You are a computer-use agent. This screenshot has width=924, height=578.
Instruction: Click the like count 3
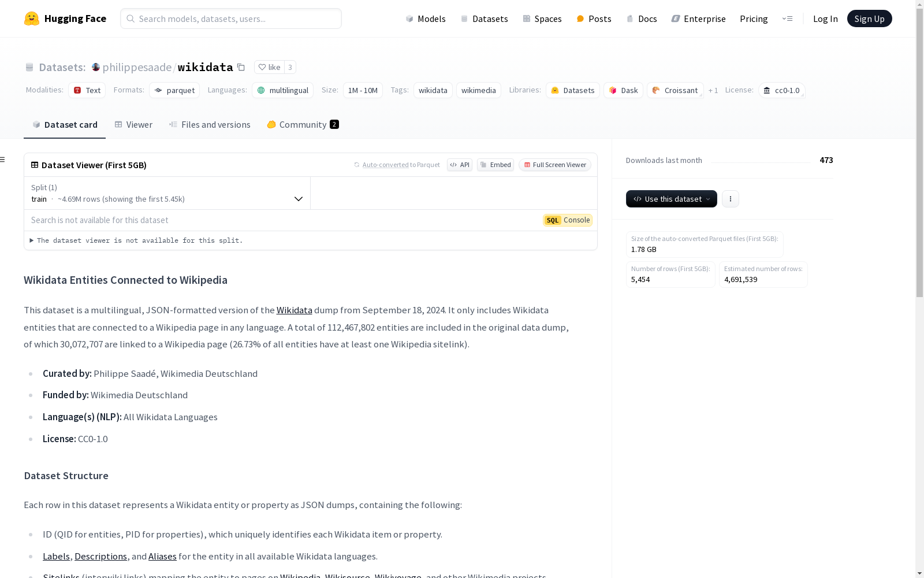(x=290, y=67)
